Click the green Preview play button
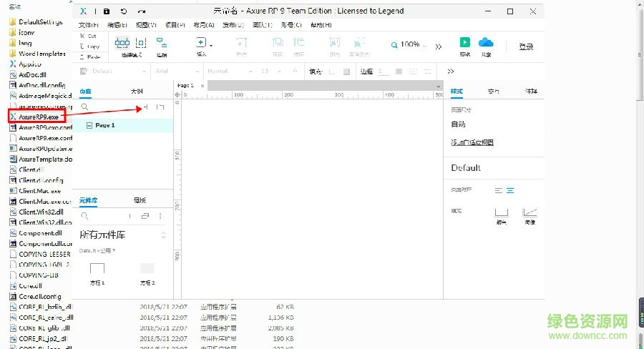The image size is (644, 349). point(465,42)
